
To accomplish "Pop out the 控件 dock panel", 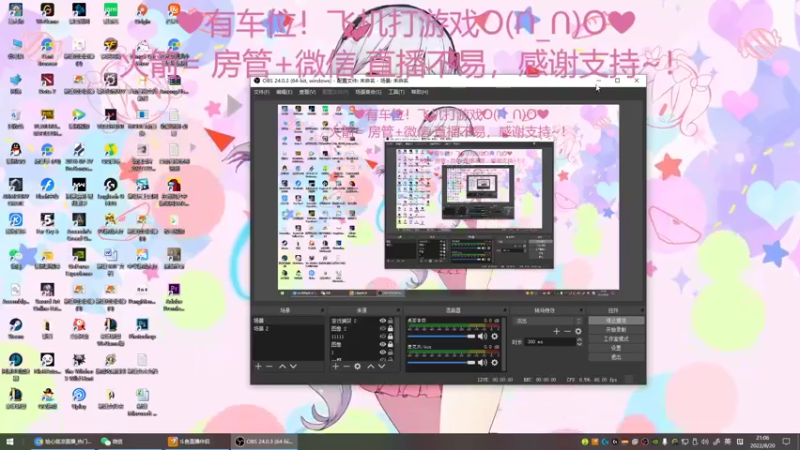I will point(642,310).
